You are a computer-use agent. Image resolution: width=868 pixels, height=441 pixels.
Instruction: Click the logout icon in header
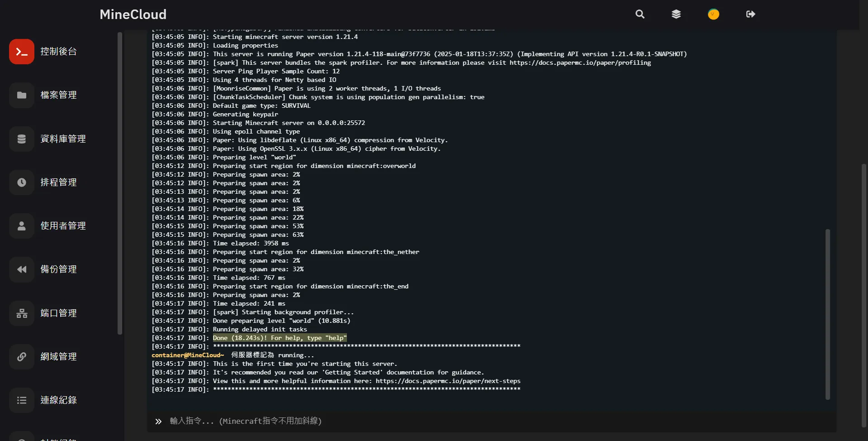click(x=750, y=14)
